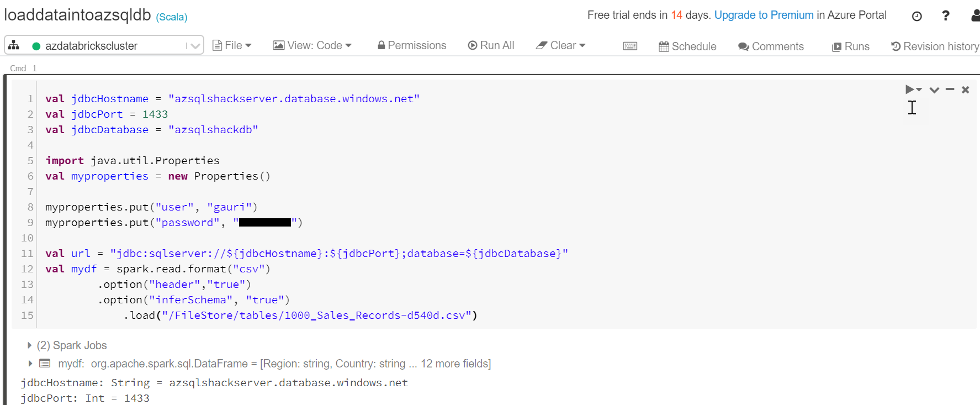Open the user account icon
This screenshot has width=980, height=405.
click(975, 16)
